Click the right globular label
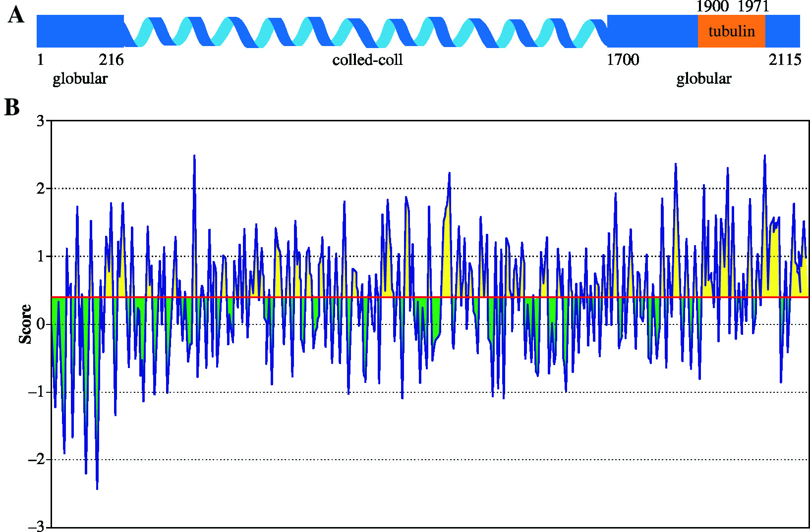810x532 pixels. [x=703, y=79]
